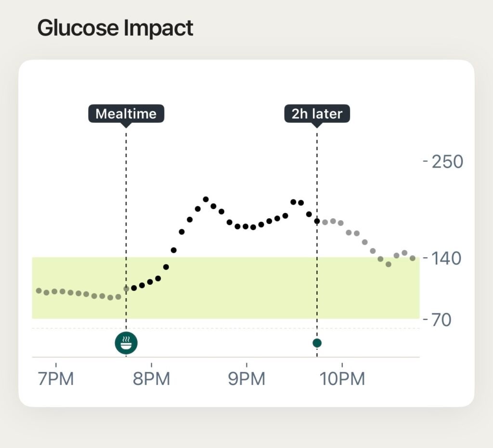Click the 250 glucose axis value
The image size is (493, 448).
click(x=447, y=161)
